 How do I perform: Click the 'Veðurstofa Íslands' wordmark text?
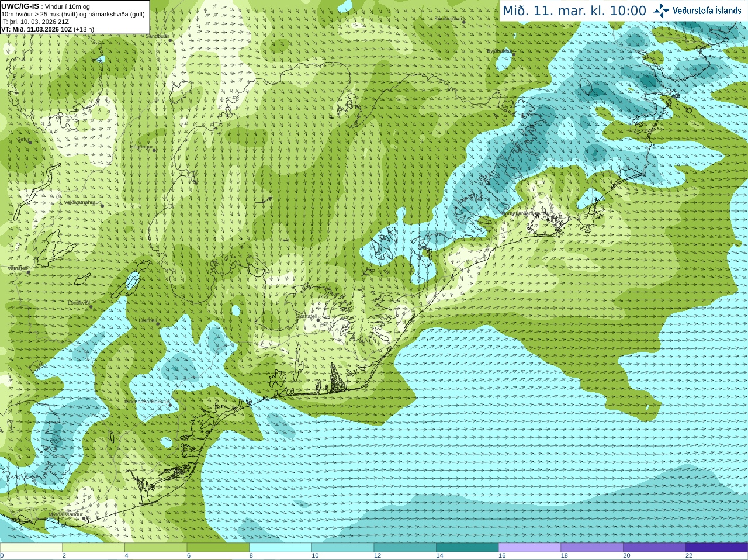click(x=707, y=11)
